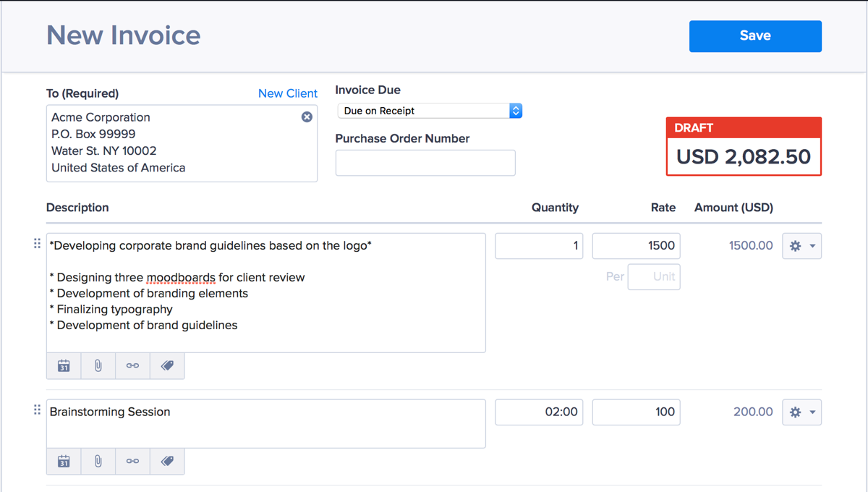The image size is (868, 492).
Task: Click the New Client link
Action: coord(288,93)
